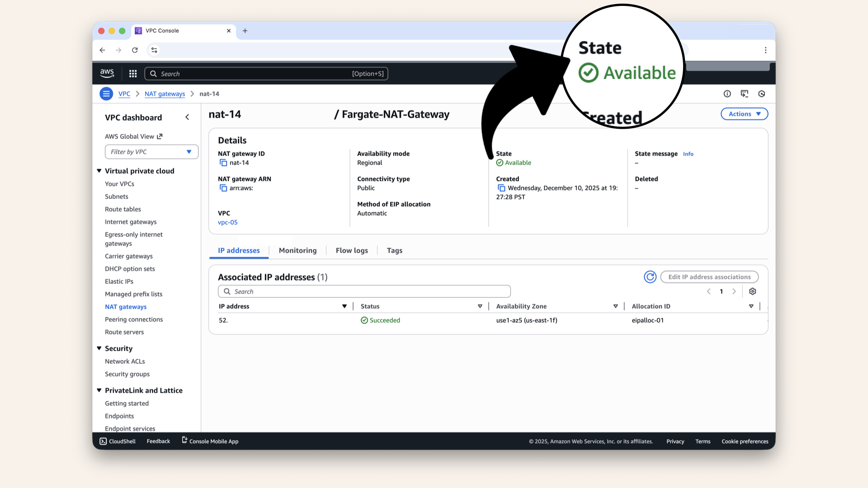Open the vpc-05 link in Details
The width and height of the screenshot is (868, 488).
(227, 222)
